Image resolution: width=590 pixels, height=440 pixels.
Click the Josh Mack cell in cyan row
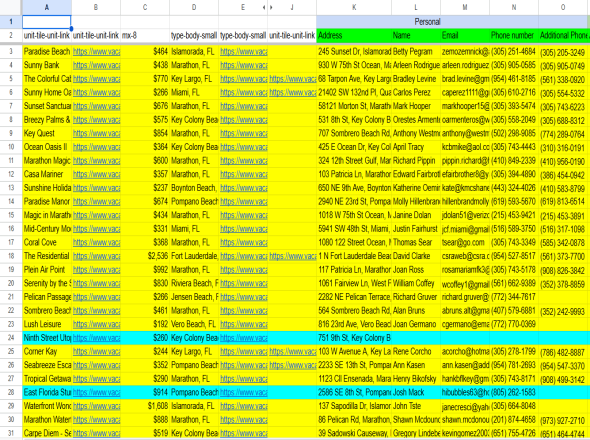click(416, 392)
